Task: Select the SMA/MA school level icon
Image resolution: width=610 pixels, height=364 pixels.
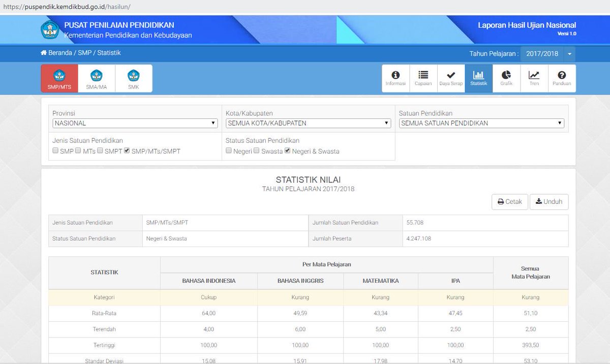Action: coord(97,78)
